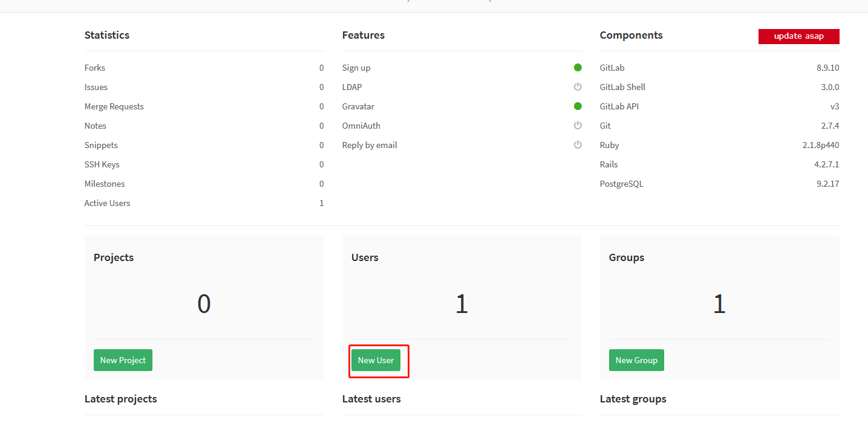Click the Latest projects heading
This screenshot has width=868, height=426.
121,399
